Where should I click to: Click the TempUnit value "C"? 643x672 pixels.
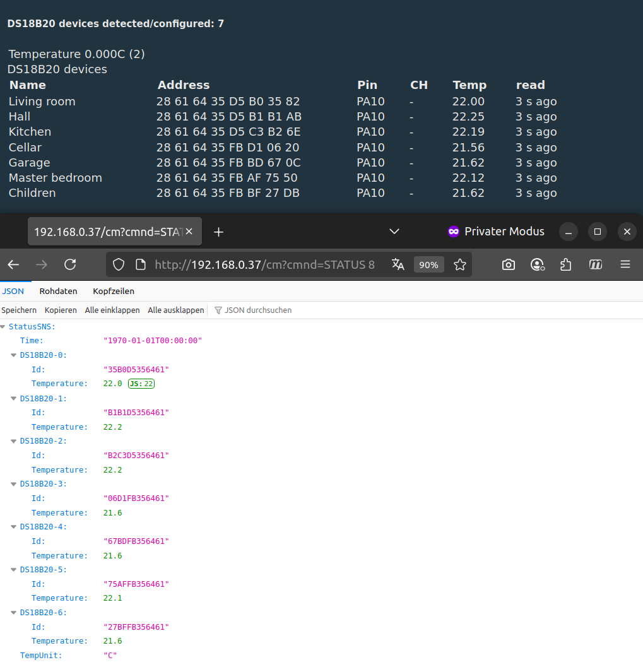coord(110,656)
